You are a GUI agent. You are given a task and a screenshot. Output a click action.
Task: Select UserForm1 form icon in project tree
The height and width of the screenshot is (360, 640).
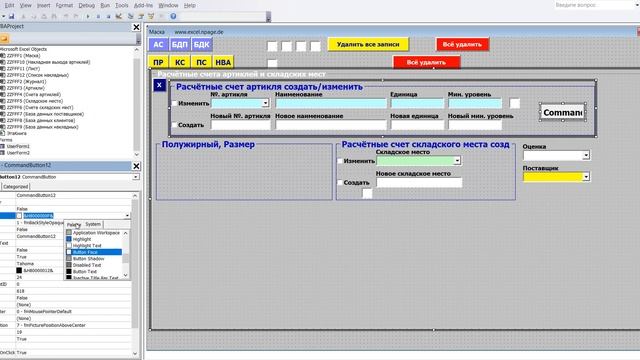3,146
